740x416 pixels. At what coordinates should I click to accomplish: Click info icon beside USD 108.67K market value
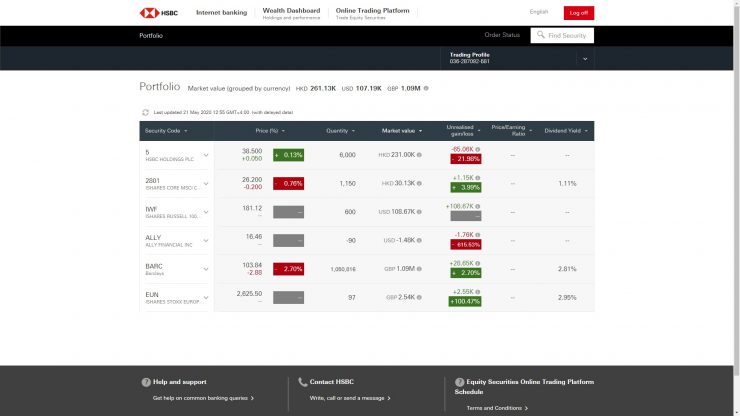tap(419, 212)
